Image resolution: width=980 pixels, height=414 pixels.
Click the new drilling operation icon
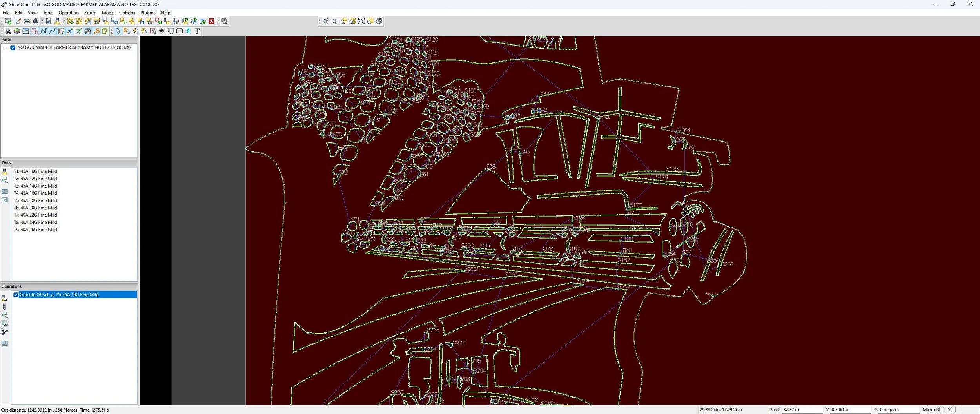(x=5, y=306)
